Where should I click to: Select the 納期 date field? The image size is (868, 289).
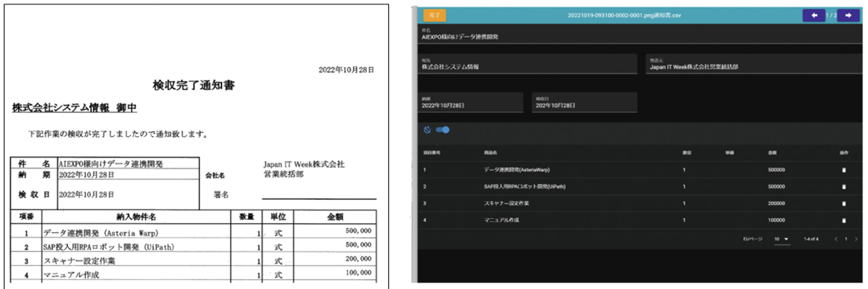pyautogui.click(x=470, y=105)
